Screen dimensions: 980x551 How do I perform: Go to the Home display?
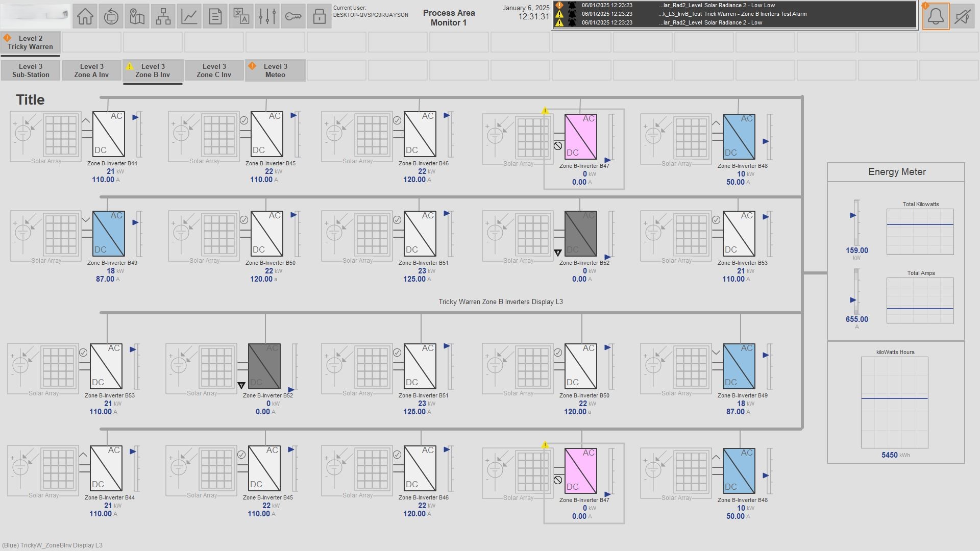(85, 16)
